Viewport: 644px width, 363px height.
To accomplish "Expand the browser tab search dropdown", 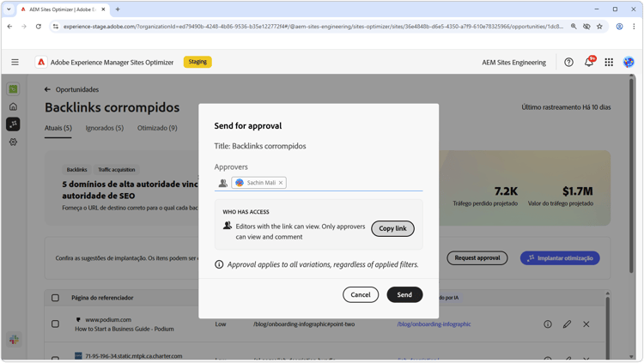I will (9, 9).
